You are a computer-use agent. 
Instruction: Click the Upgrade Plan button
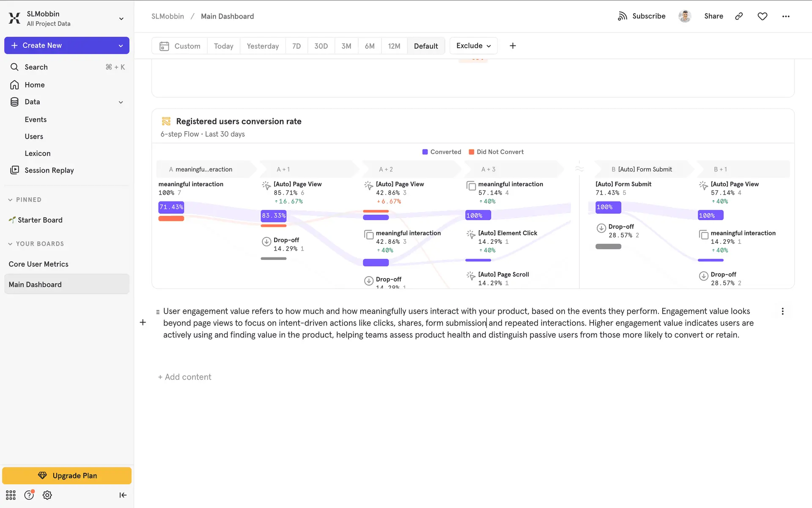click(x=67, y=475)
